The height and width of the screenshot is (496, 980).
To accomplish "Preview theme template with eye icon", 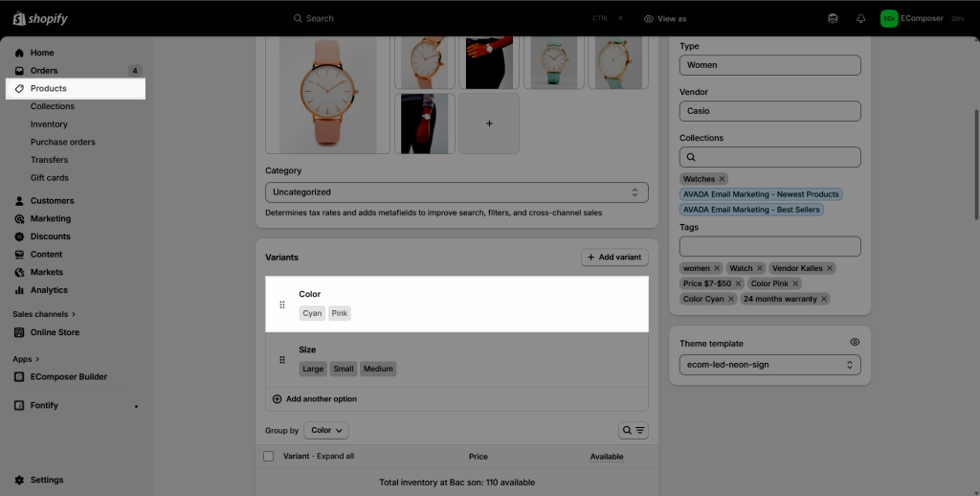I will (x=855, y=343).
